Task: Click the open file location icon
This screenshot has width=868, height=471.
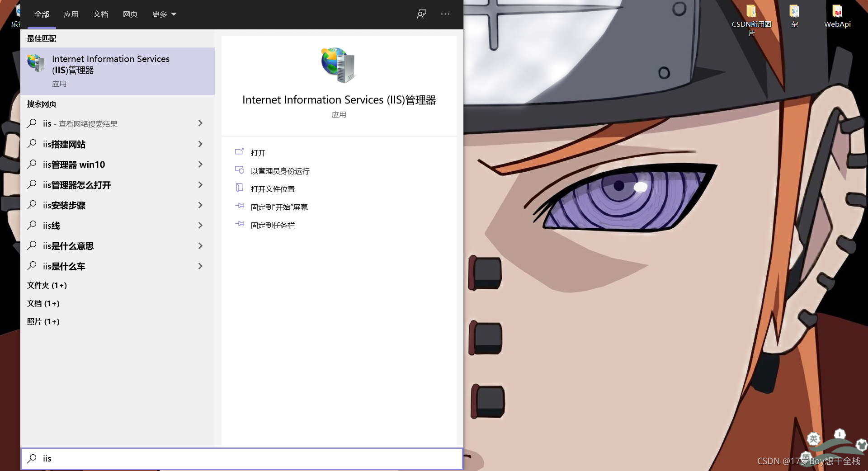Action: point(240,188)
